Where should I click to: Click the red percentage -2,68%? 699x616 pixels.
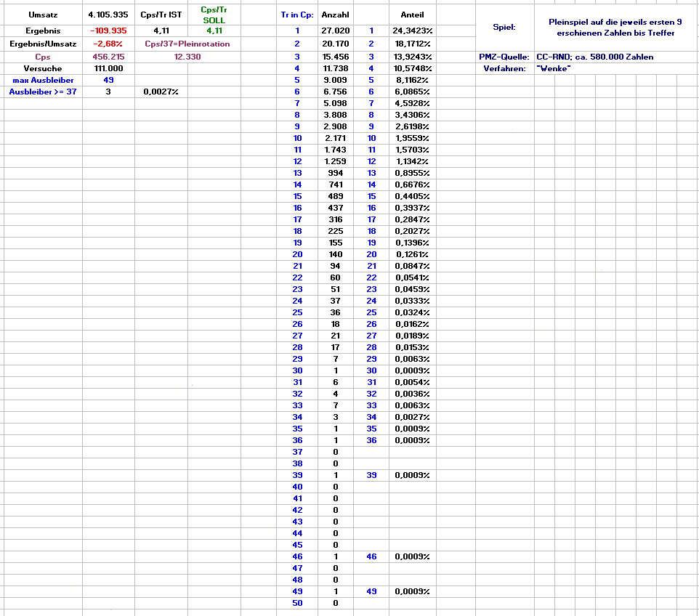pyautogui.click(x=108, y=44)
